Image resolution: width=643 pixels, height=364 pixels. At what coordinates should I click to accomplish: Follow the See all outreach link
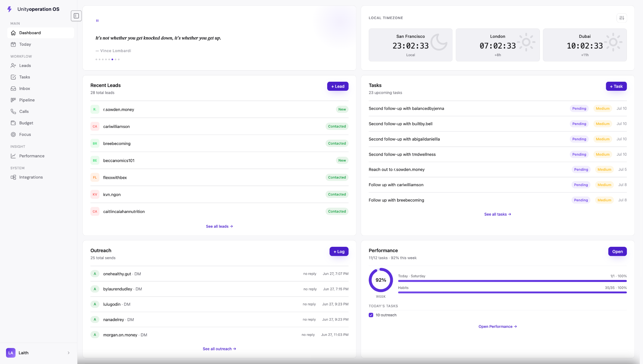(219, 349)
